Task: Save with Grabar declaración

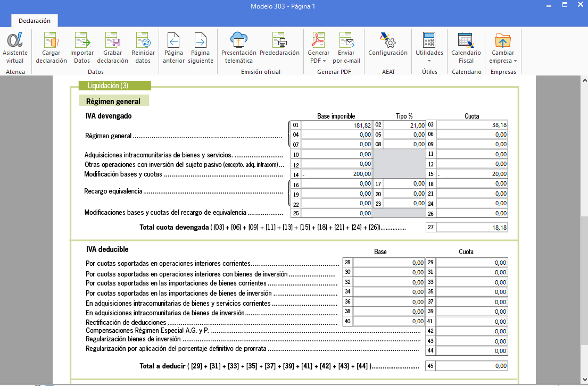Action: click(x=112, y=48)
